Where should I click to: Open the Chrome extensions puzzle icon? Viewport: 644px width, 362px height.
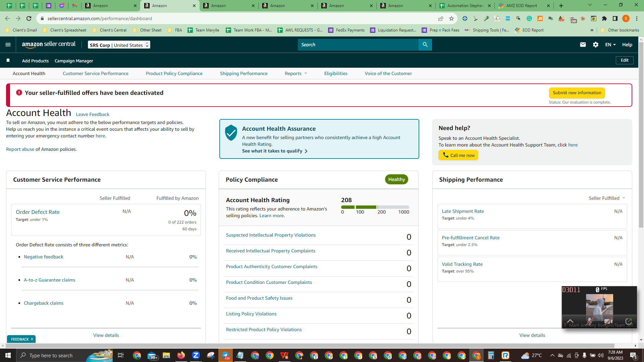click(604, 18)
